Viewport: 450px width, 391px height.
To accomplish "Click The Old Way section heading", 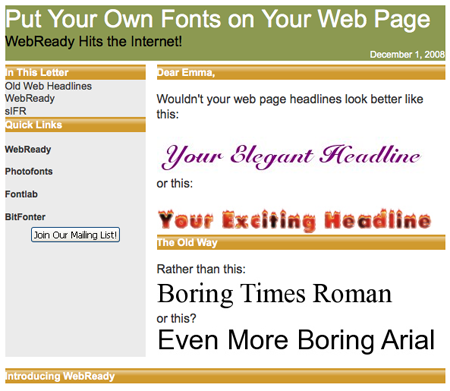I will [x=301, y=242].
